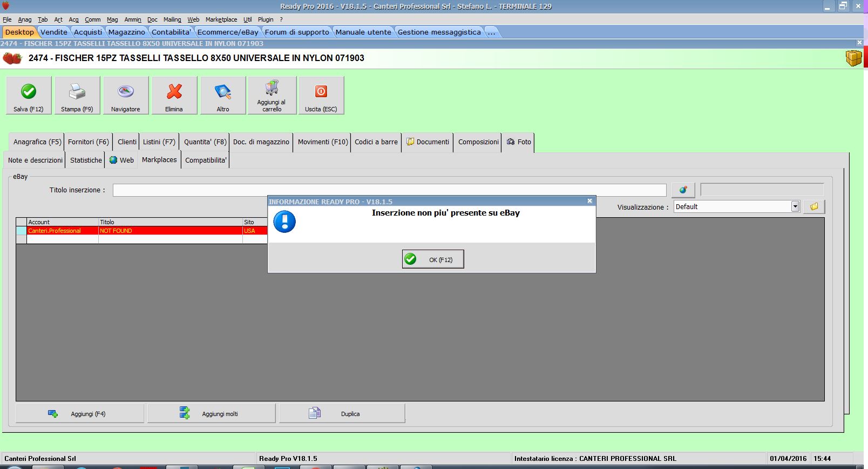Close the Informazione Ready Pro dialog

589,201
